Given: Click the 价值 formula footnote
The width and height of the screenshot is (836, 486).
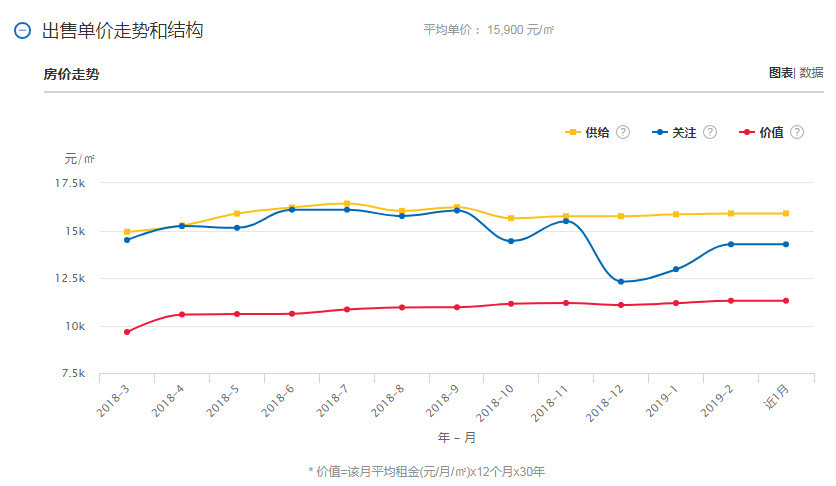Looking at the screenshot, I should click(x=427, y=472).
